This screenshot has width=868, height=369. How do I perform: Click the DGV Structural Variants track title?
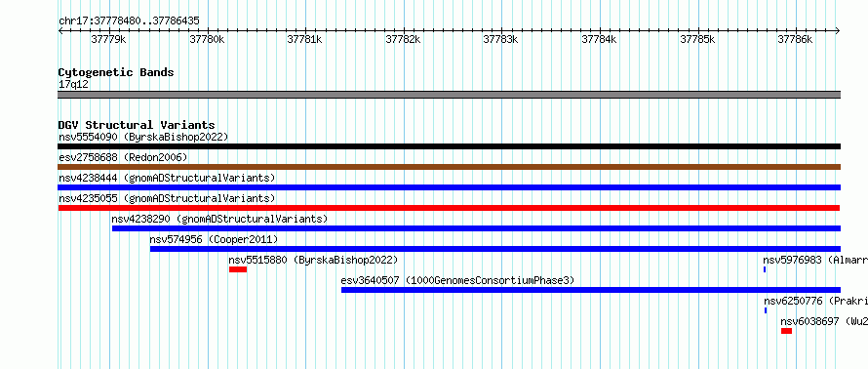coord(137,125)
